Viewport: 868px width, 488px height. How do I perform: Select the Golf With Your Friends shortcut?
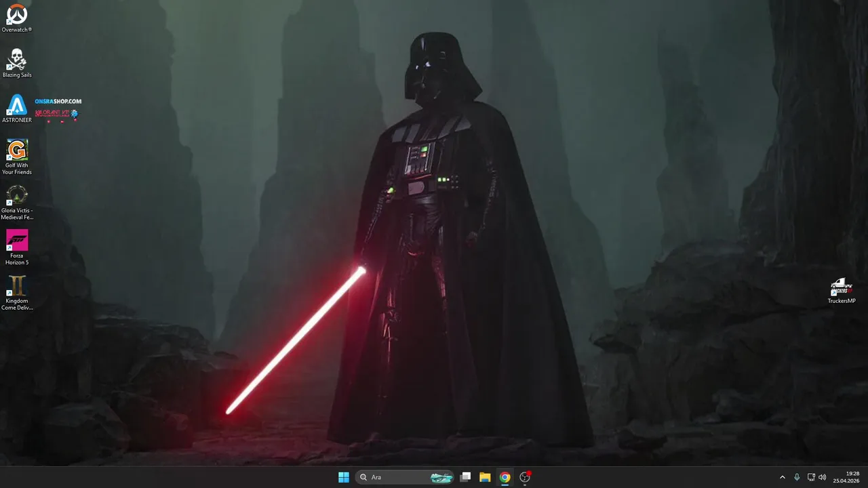(17, 157)
